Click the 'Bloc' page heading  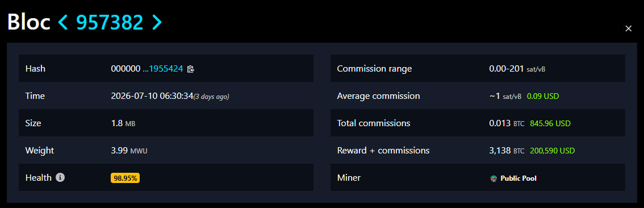tap(29, 22)
